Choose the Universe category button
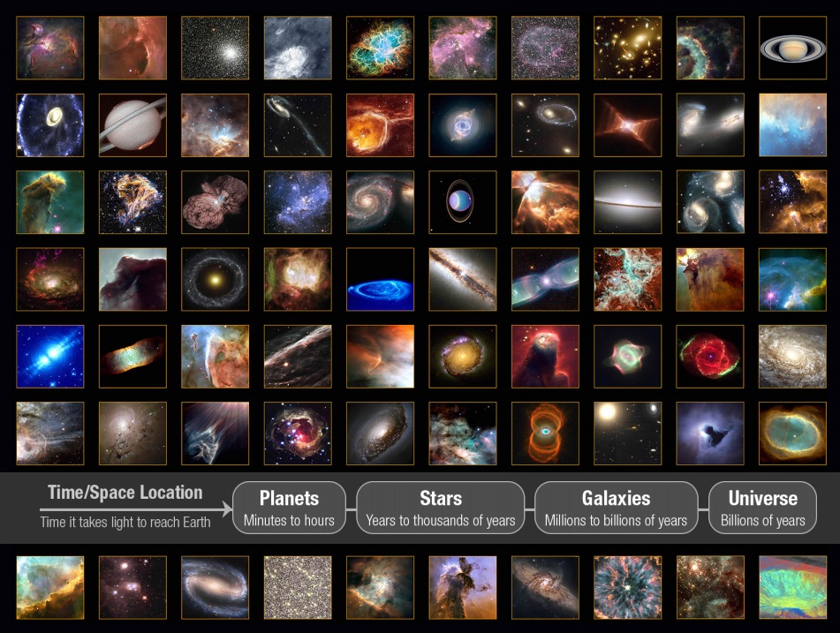Viewport: 840px width, 633px height. click(762, 508)
